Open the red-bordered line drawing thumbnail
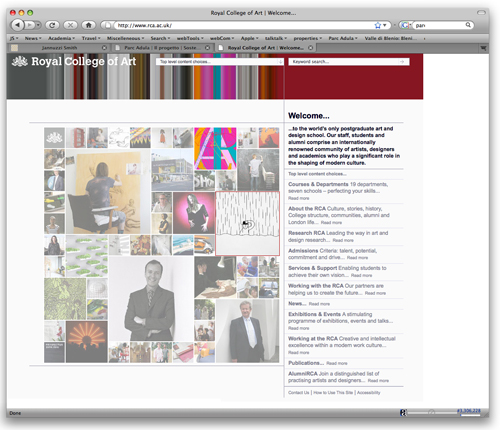The height and width of the screenshot is (430, 500). [247, 224]
